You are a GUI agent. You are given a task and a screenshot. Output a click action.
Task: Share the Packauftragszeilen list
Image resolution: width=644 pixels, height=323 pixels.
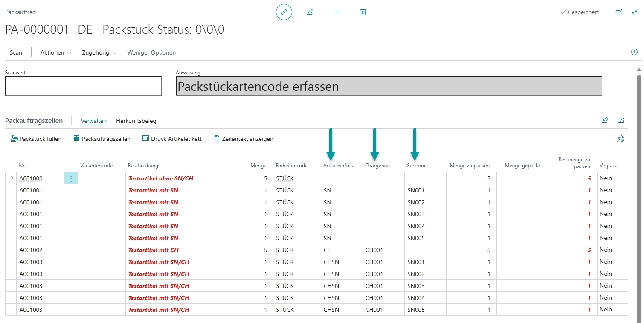605,120
